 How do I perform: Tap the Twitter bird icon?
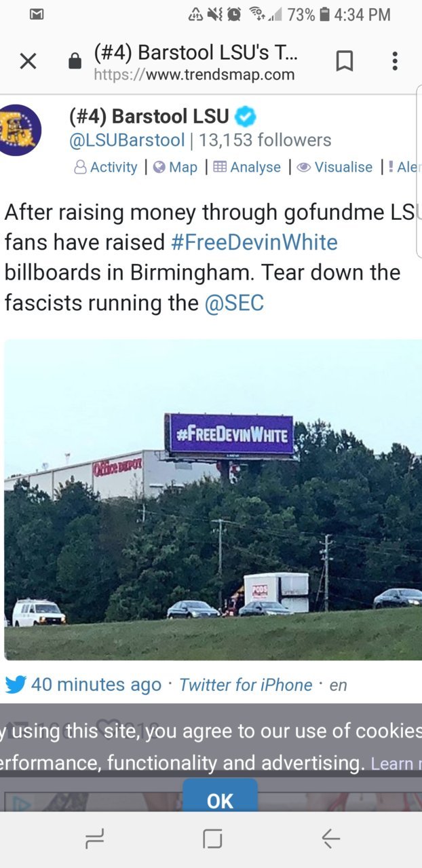tap(15, 685)
